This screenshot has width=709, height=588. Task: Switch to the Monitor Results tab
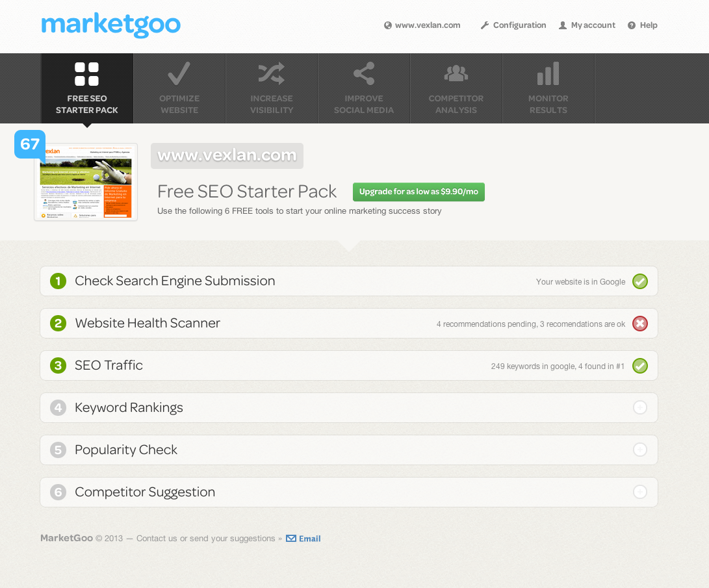(x=548, y=88)
